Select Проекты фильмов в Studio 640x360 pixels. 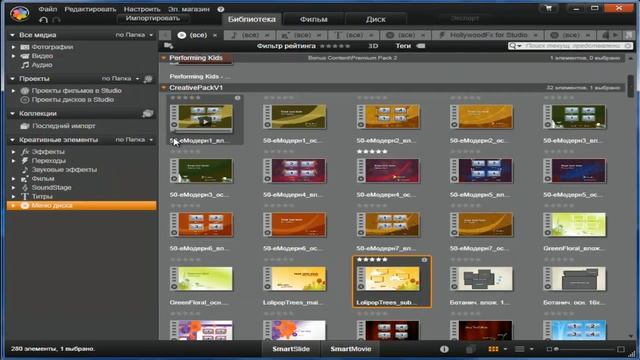click(x=76, y=91)
